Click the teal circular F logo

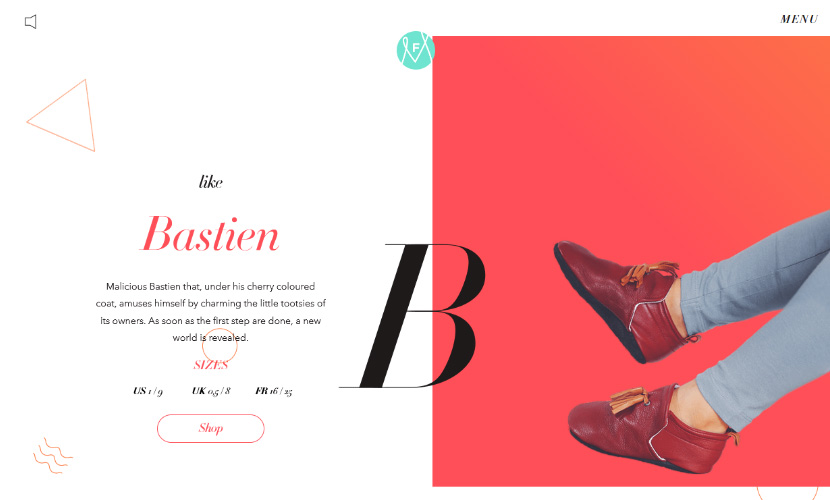416,50
